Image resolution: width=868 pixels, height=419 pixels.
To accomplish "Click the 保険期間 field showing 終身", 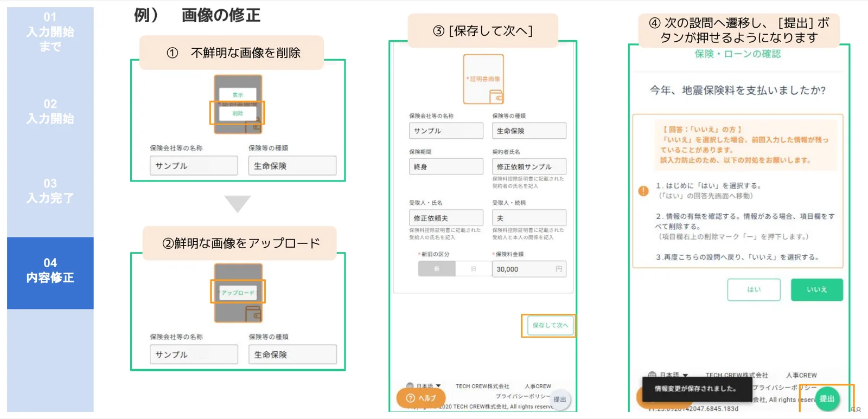I will coord(446,166).
